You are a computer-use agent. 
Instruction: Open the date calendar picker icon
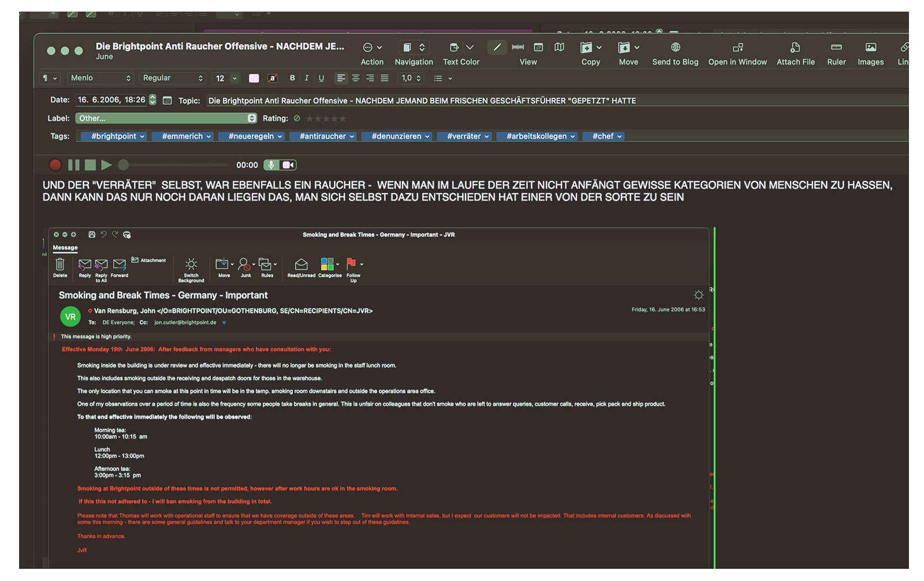(167, 100)
